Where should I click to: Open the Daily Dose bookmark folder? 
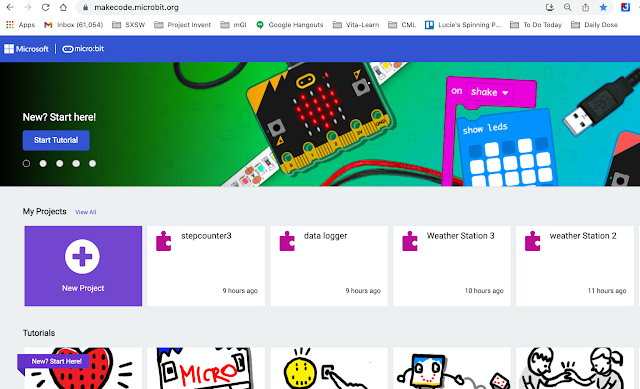point(594,25)
